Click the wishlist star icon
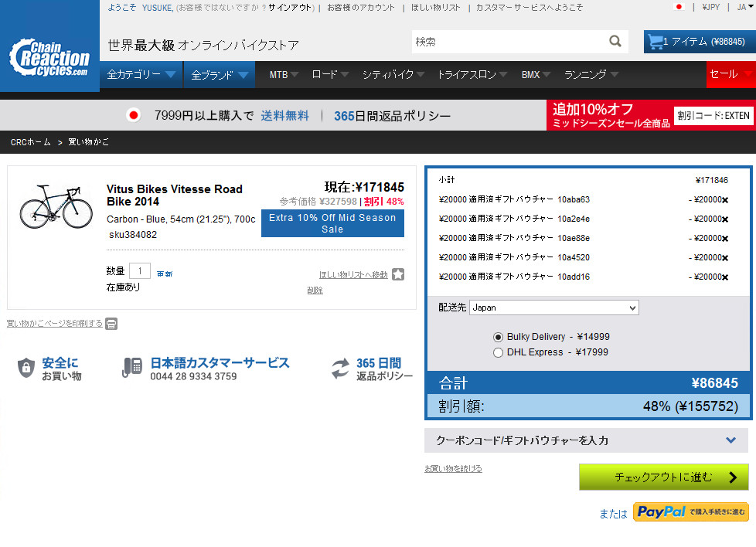Viewport: 756px width, 547px height. click(398, 274)
